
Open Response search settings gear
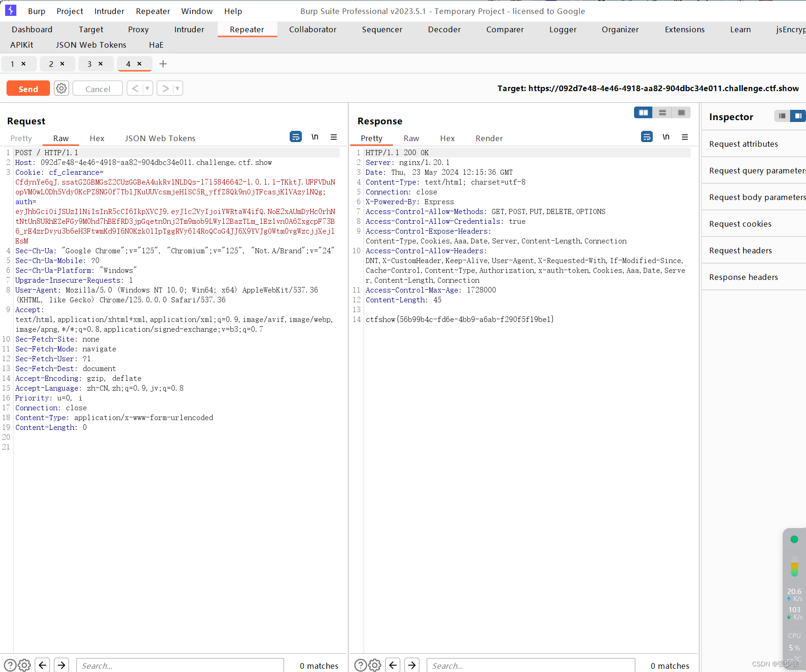click(375, 665)
